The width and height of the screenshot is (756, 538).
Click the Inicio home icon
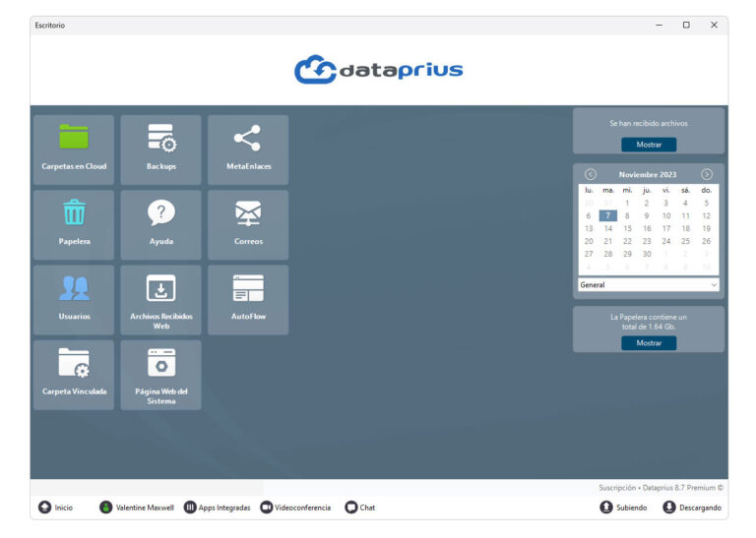click(45, 508)
